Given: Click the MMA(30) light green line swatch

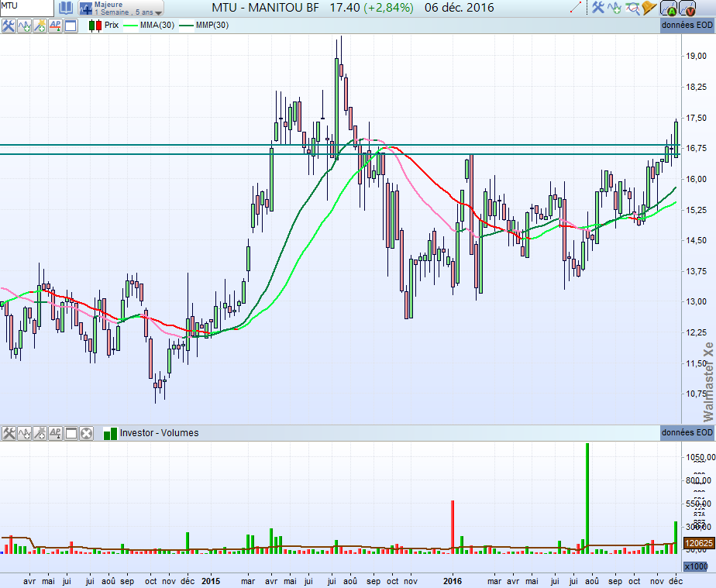Looking at the screenshot, I should click(131, 26).
